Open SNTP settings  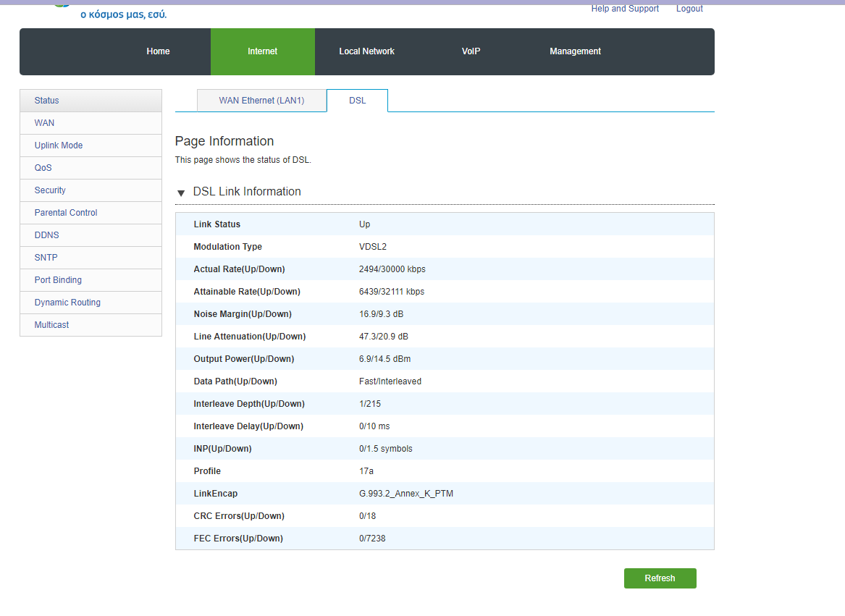click(x=46, y=258)
